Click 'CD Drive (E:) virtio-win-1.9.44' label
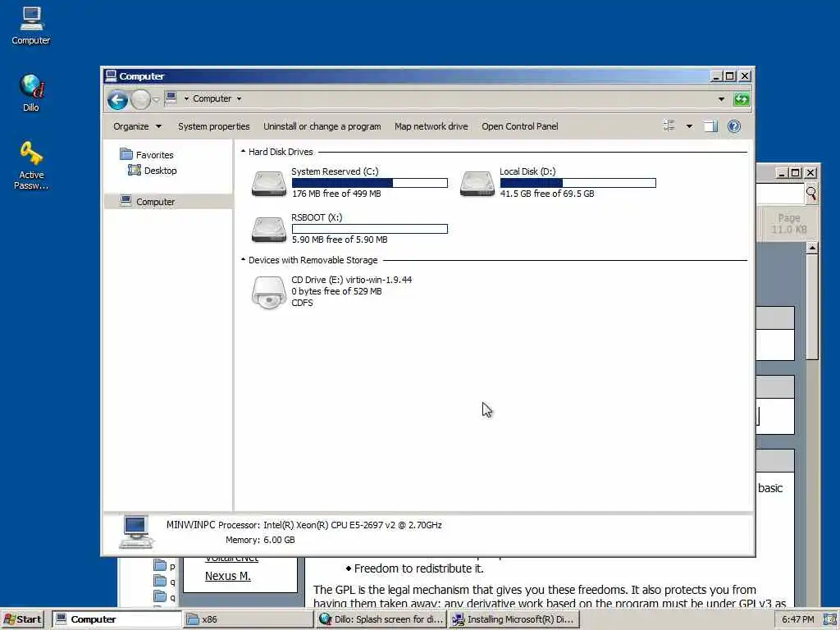Screen dimensions: 840x630 tap(351, 280)
